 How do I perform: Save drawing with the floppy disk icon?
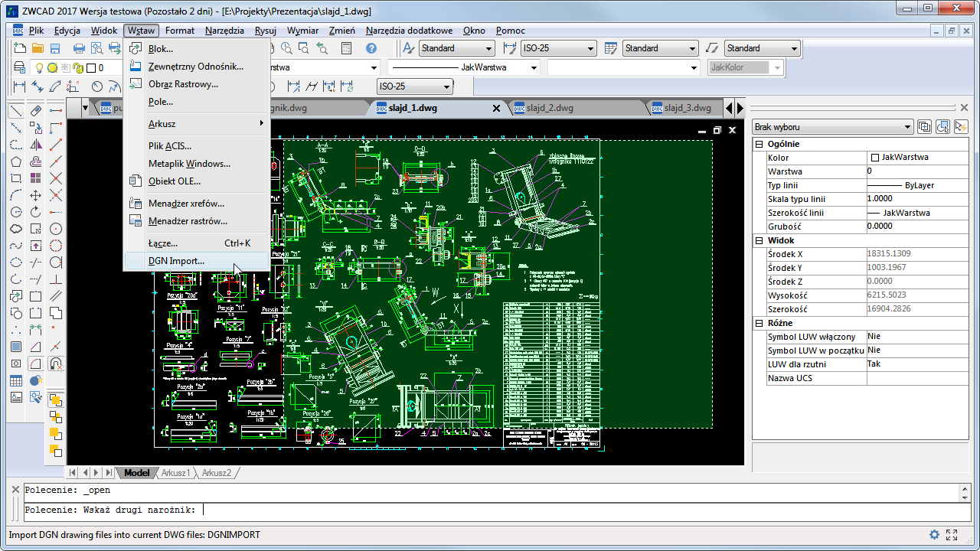coord(55,48)
